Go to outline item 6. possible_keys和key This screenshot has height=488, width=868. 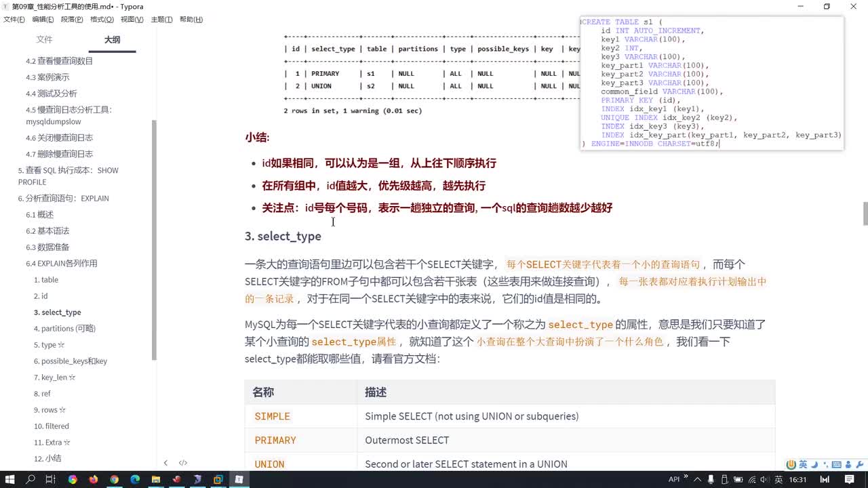tap(71, 361)
